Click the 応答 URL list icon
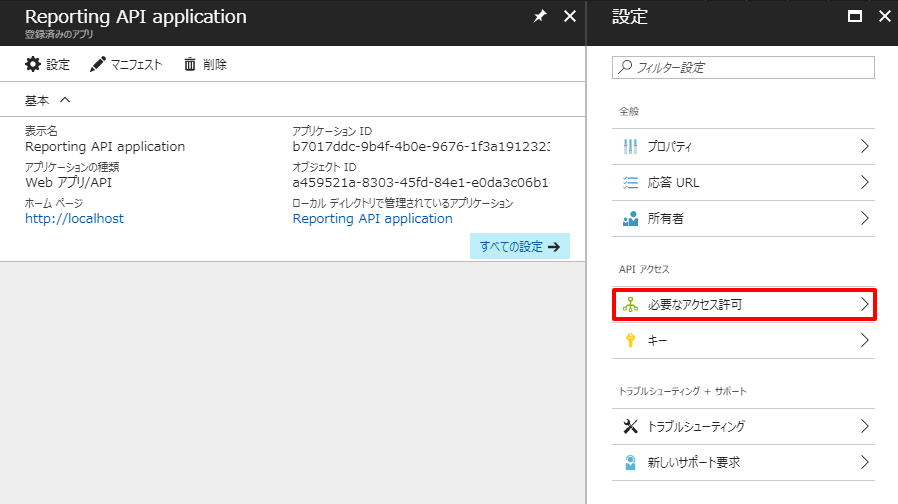This screenshot has width=898, height=504. coord(630,183)
